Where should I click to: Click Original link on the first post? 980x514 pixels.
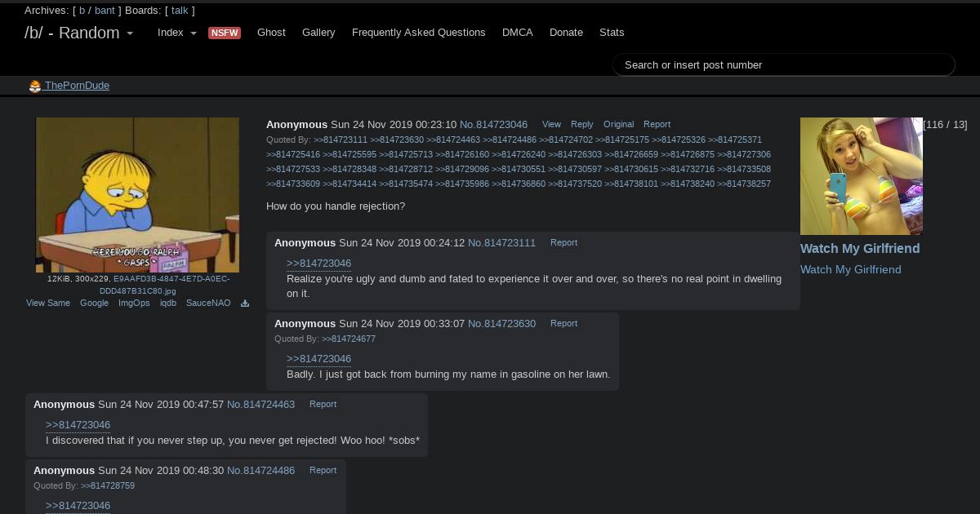(x=618, y=124)
